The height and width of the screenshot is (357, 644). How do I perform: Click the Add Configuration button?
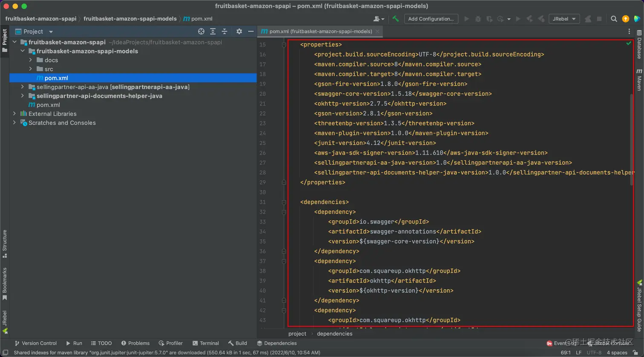pyautogui.click(x=431, y=19)
